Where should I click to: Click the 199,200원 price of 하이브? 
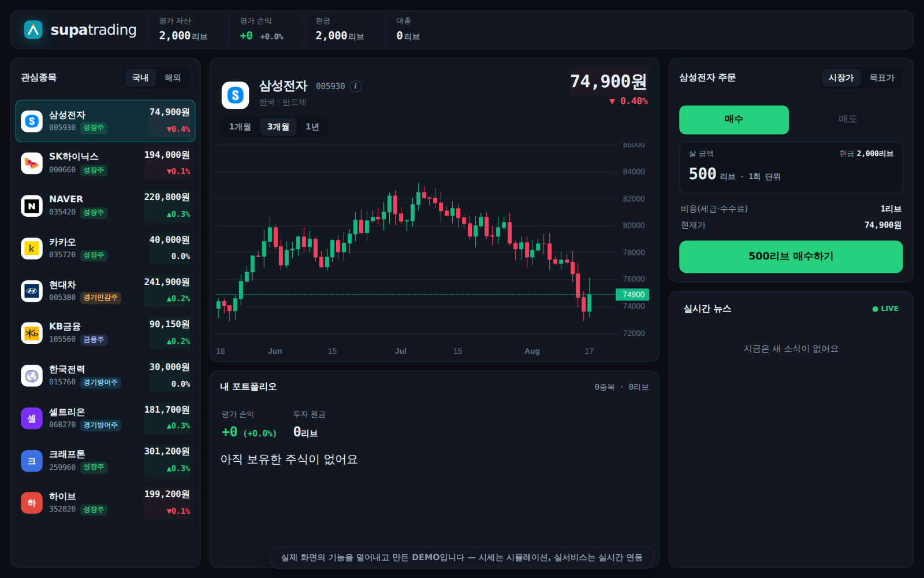(167, 494)
